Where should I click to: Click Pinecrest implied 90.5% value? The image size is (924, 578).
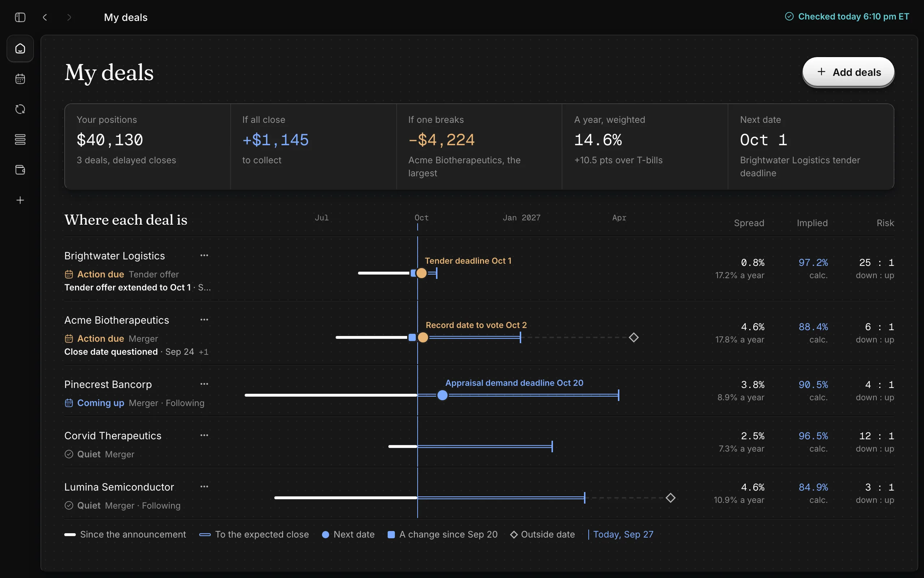(813, 385)
